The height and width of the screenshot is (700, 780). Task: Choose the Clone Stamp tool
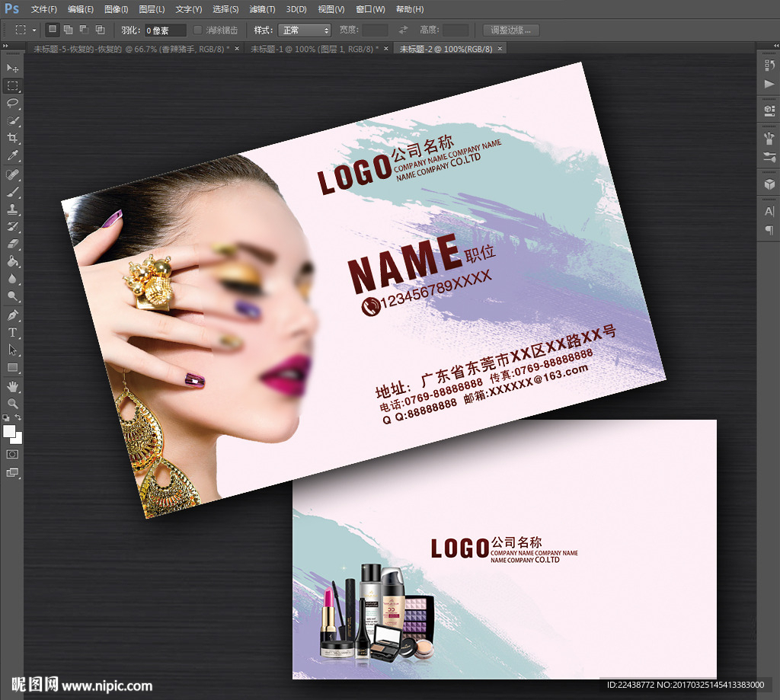pos(13,209)
